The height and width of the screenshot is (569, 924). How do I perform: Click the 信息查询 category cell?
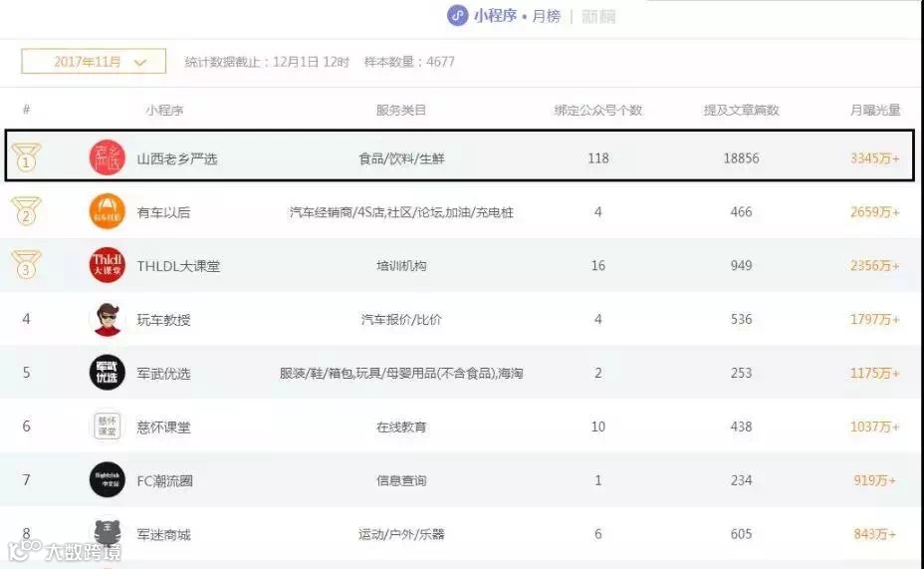tap(401, 480)
